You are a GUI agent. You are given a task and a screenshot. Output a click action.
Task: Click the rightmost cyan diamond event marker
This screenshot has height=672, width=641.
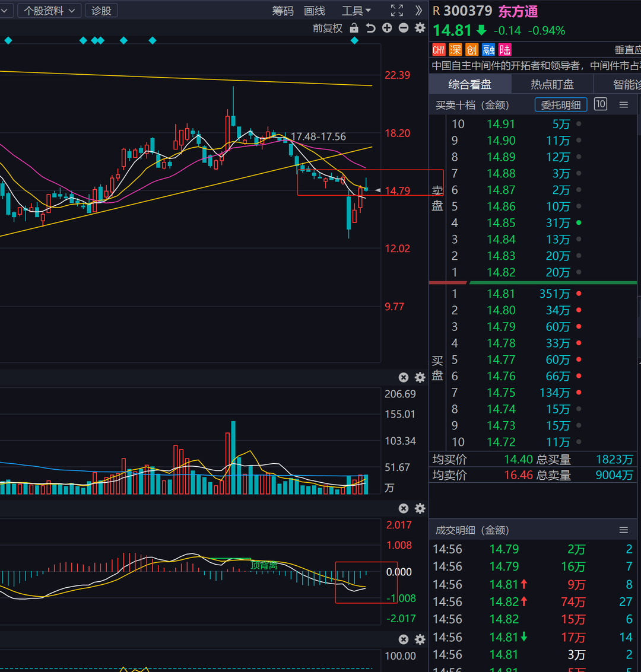pyautogui.click(x=354, y=40)
